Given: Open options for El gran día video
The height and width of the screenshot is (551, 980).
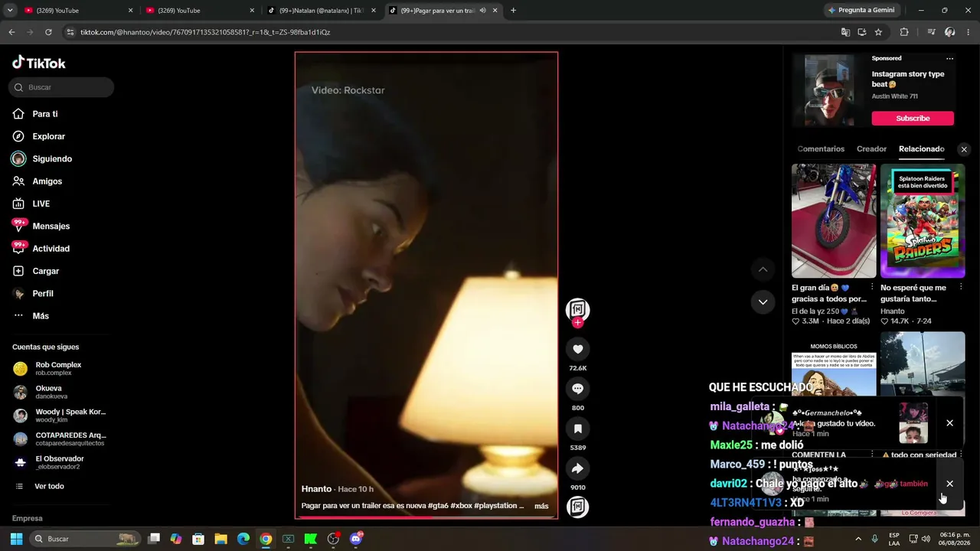Looking at the screenshot, I should 872,287.
